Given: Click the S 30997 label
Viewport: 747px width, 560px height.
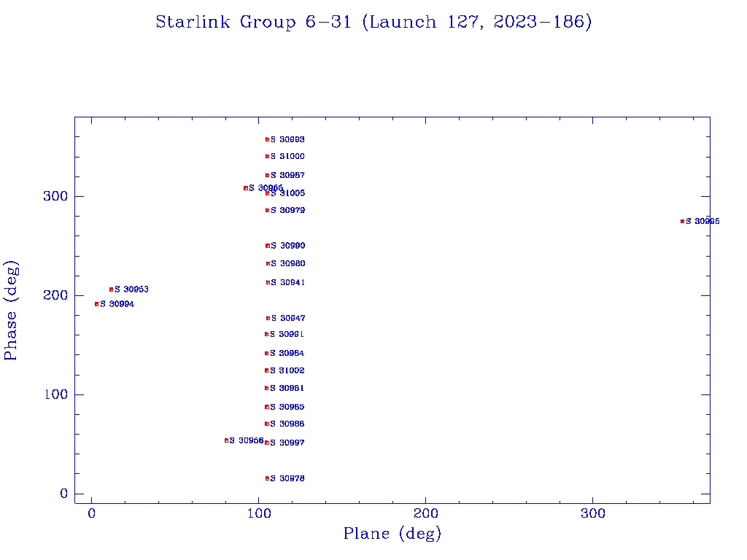Looking at the screenshot, I should (x=287, y=443).
